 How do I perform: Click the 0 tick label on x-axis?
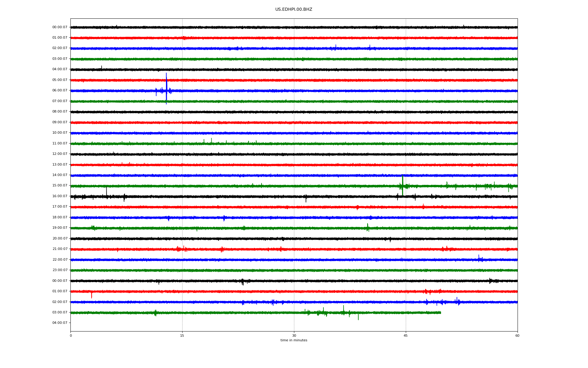71,335
